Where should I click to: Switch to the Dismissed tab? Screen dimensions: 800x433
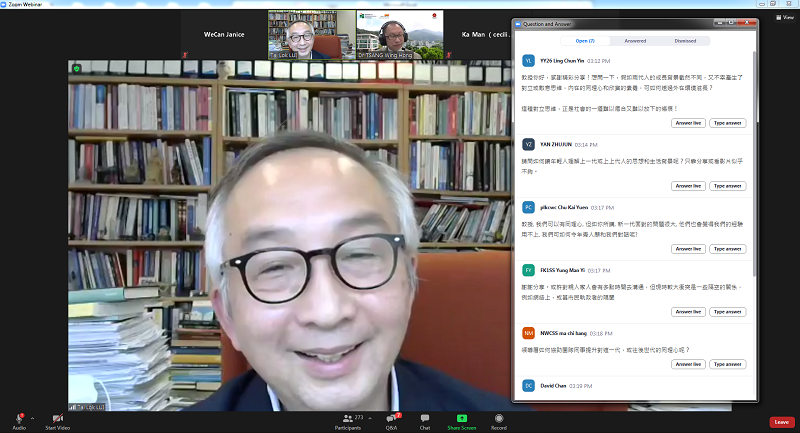(685, 41)
